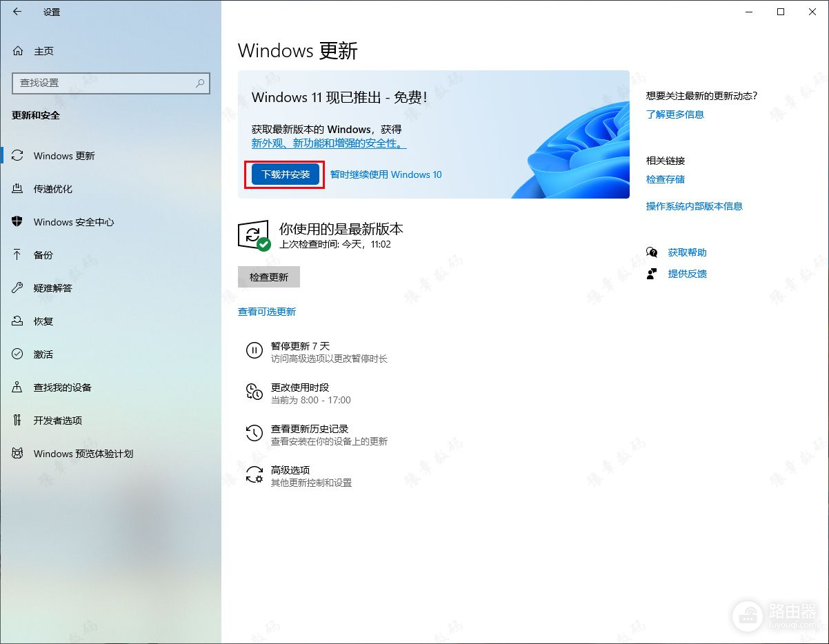Click the get help (获取帮助) icon
829x644 pixels.
coord(652,252)
